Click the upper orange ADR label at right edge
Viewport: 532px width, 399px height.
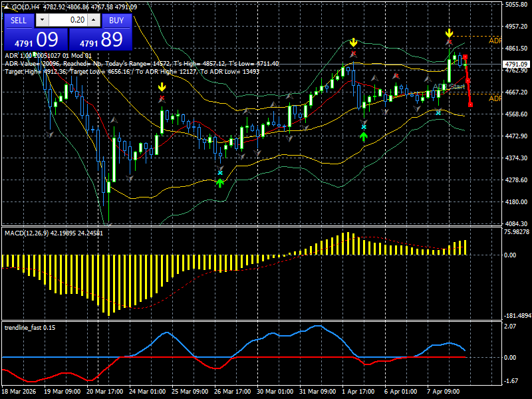point(495,41)
